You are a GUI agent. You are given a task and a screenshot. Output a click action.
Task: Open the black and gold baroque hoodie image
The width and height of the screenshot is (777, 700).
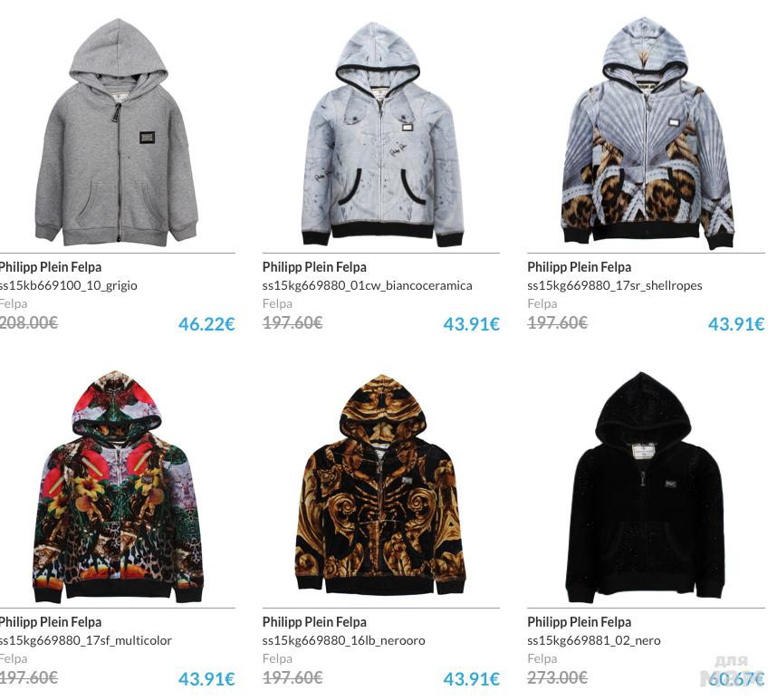tap(380, 485)
